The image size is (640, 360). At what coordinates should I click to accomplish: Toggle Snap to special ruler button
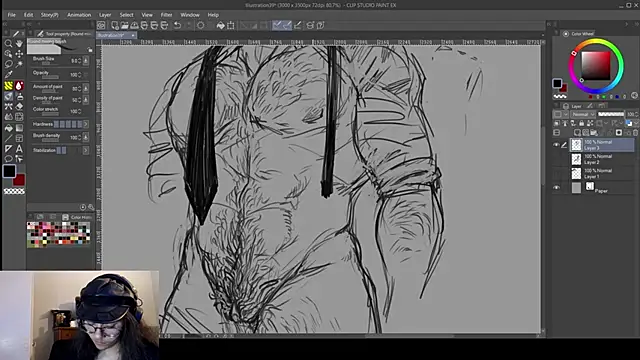(287, 25)
